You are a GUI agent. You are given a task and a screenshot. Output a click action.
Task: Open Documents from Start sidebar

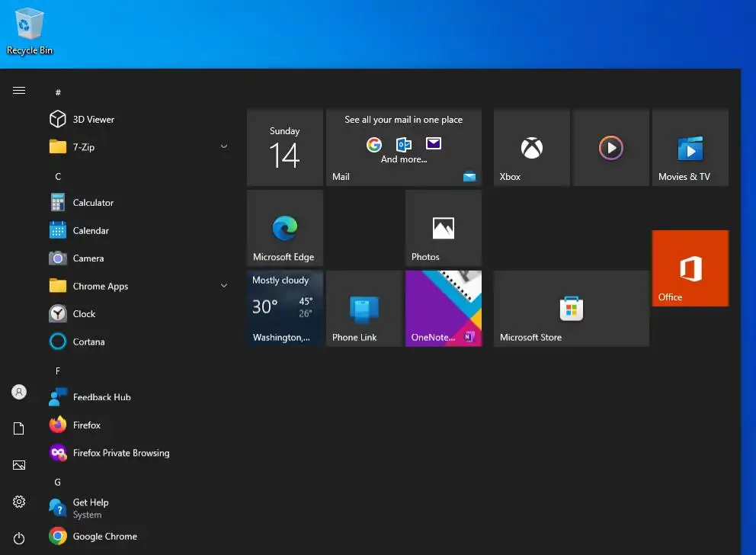click(19, 428)
